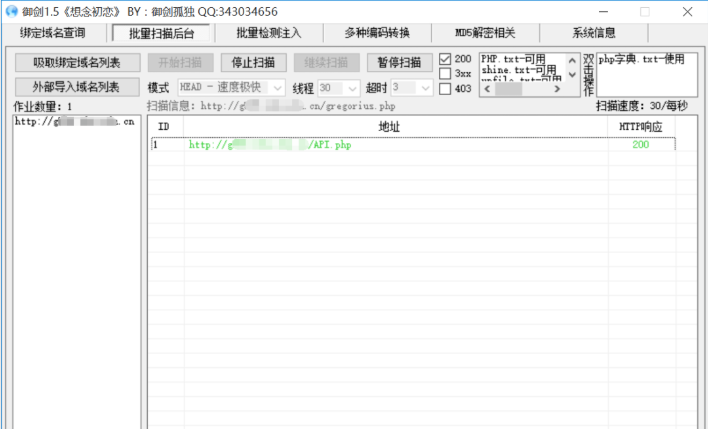
Task: Enable the 403 response checkbox
Action: point(445,89)
